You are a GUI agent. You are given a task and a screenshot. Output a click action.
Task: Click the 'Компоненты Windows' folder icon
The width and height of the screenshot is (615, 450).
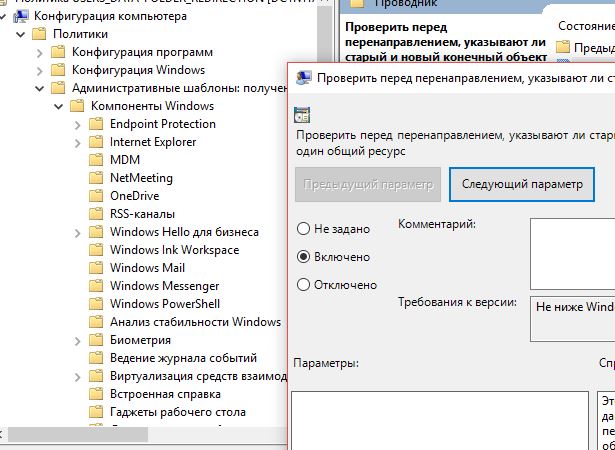point(77,106)
